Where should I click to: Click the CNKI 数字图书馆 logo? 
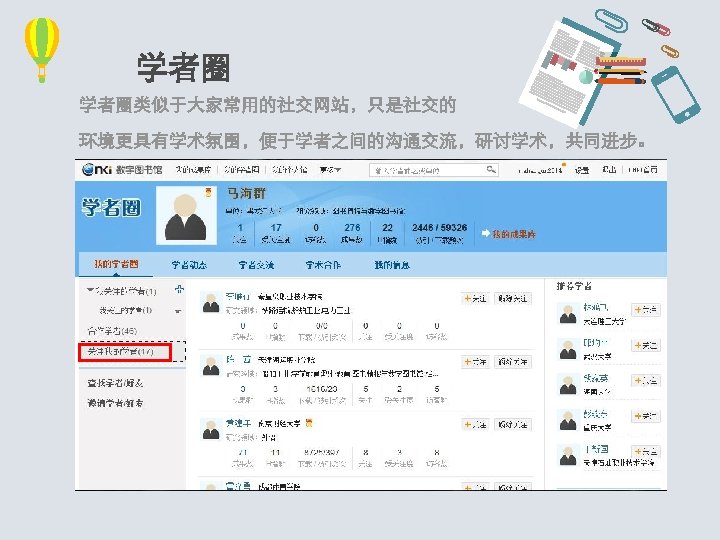pos(122,169)
